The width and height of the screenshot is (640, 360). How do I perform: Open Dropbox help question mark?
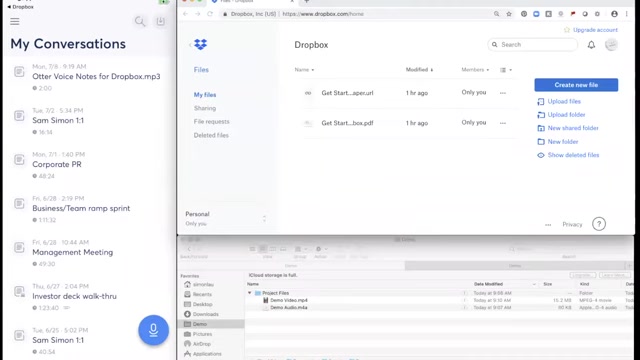(x=599, y=224)
